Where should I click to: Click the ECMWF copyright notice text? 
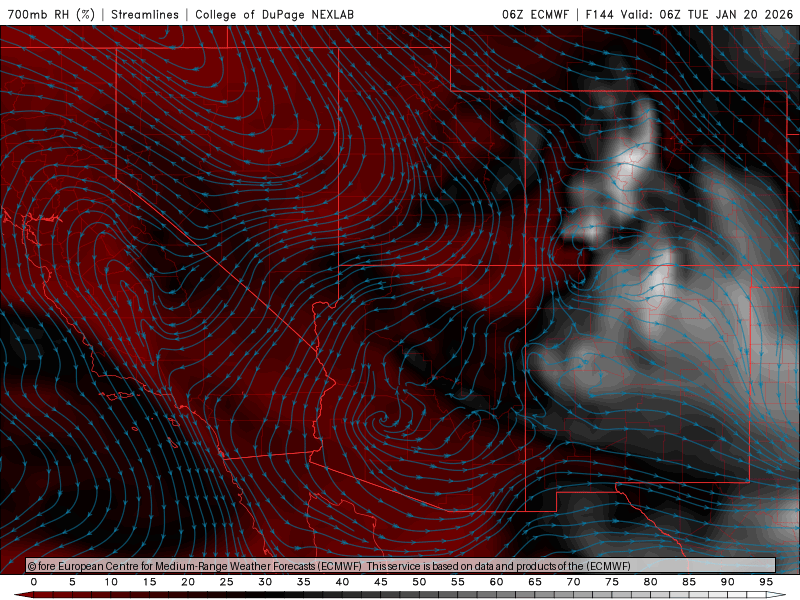pyautogui.click(x=329, y=566)
